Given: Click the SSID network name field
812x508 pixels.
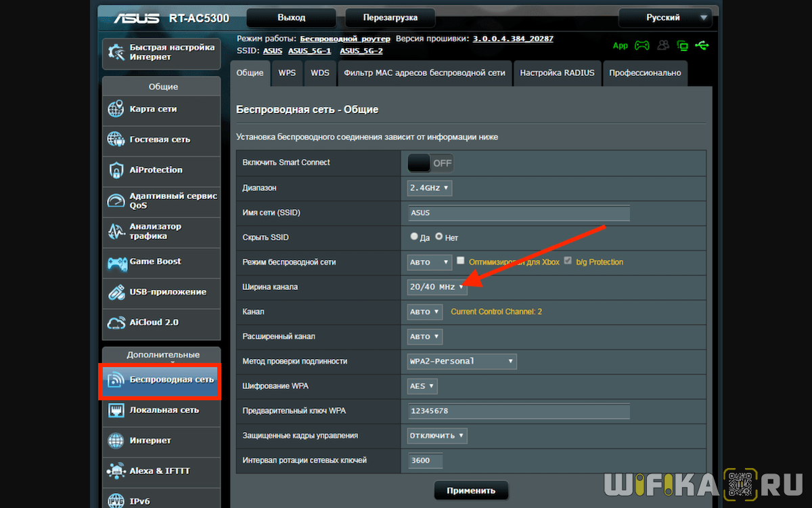Looking at the screenshot, I should pyautogui.click(x=518, y=213).
